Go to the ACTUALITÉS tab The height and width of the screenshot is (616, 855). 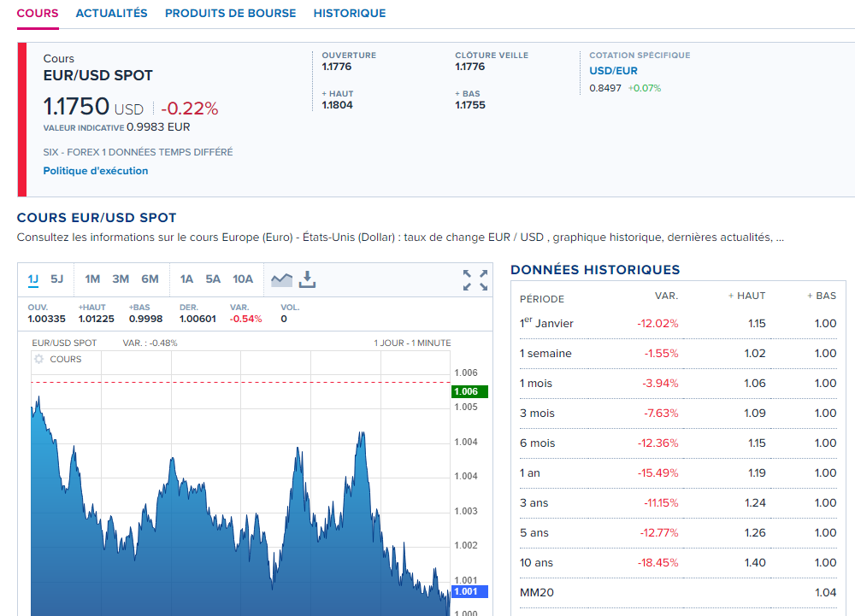[111, 14]
